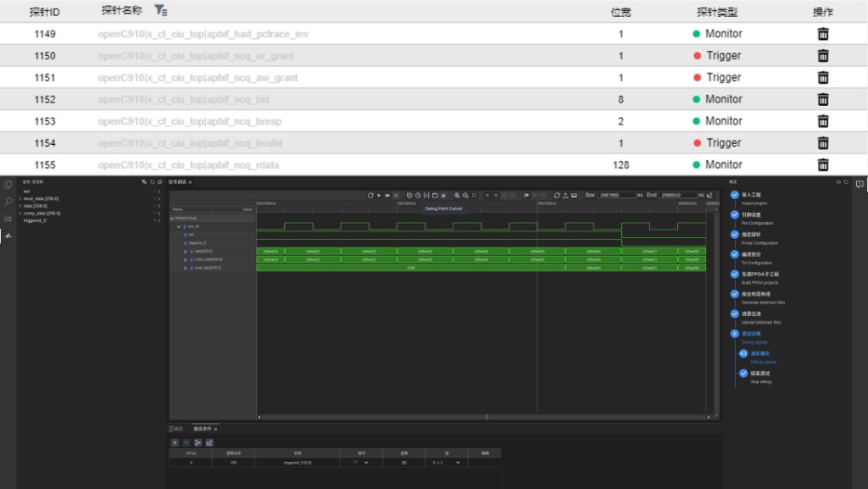Image resolution: width=868 pixels, height=489 pixels.
Task: Close the 信号调试 waveform tab
Action: coord(190,182)
